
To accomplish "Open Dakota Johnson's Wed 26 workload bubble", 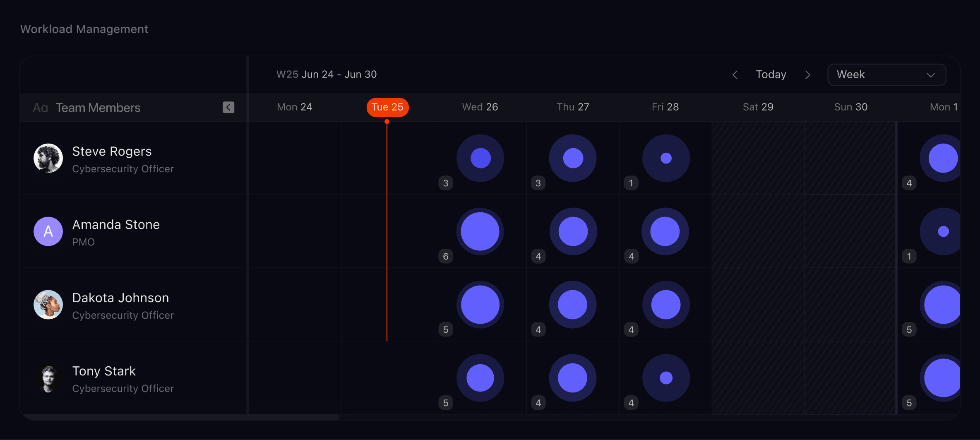I will [480, 305].
